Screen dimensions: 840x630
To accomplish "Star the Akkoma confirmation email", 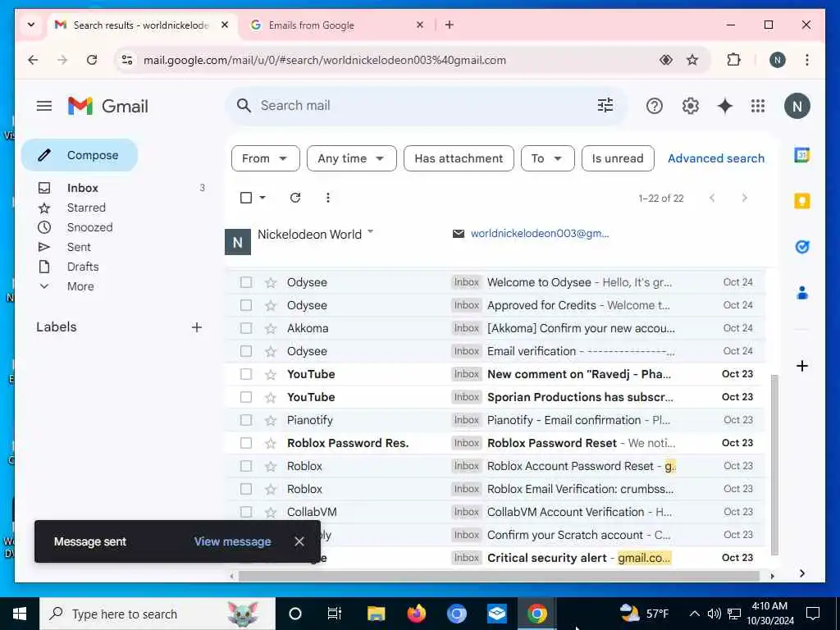I will pos(271,328).
